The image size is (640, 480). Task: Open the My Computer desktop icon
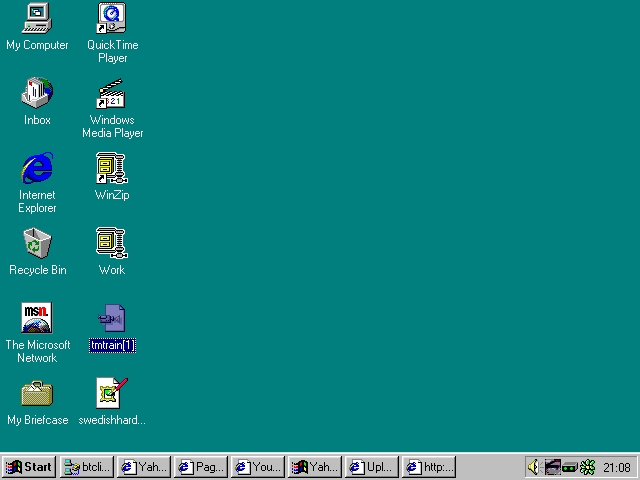(37, 18)
